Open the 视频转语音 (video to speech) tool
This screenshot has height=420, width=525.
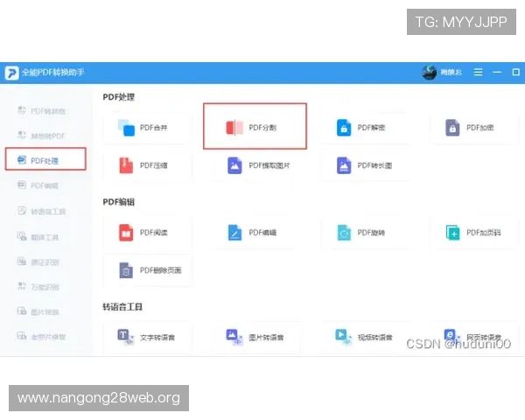pyautogui.click(x=365, y=337)
